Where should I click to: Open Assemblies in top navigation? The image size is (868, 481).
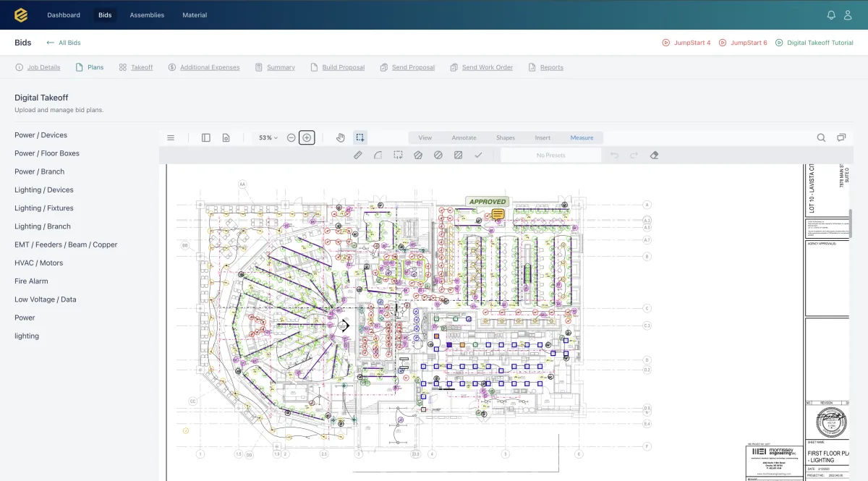tap(147, 14)
